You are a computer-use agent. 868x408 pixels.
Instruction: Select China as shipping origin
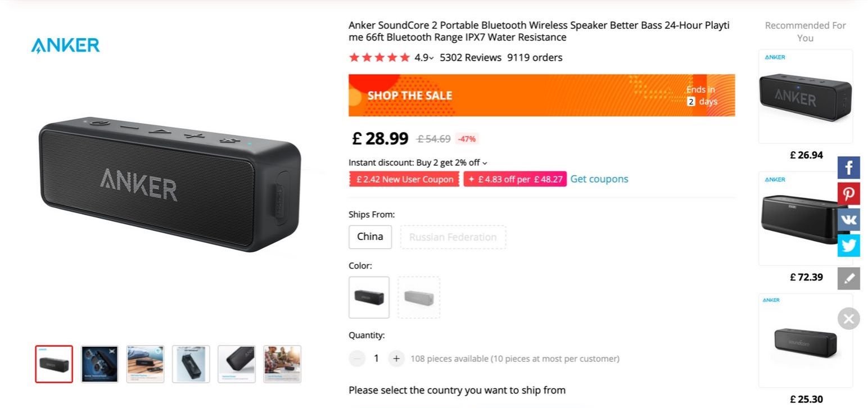coord(369,237)
